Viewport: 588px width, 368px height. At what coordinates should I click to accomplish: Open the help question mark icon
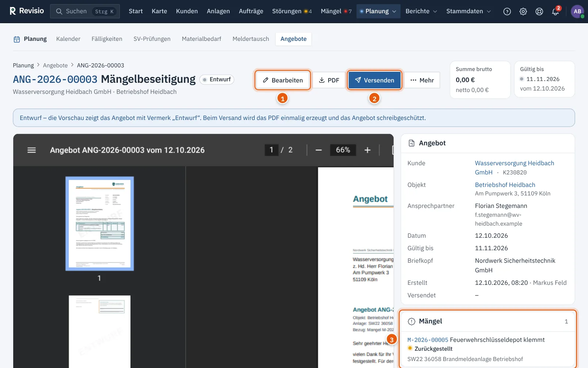[507, 11]
